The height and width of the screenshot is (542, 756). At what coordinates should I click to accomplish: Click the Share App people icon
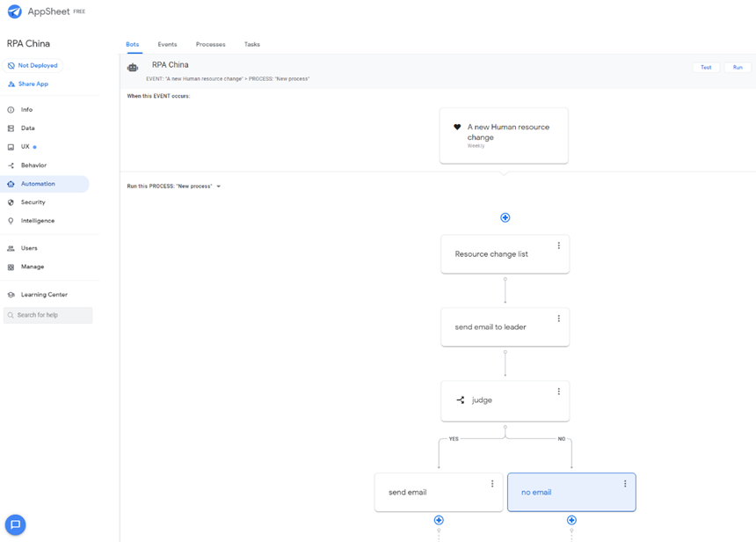[11, 84]
